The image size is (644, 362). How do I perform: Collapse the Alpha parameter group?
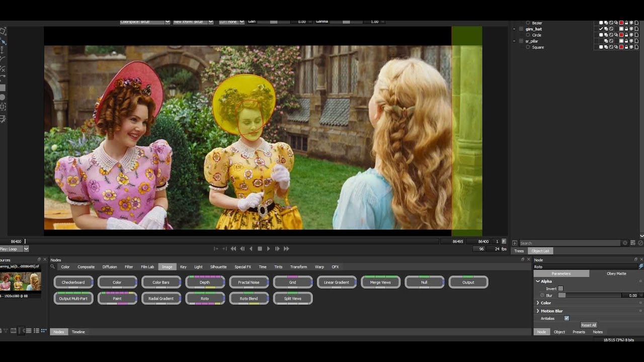pyautogui.click(x=538, y=282)
